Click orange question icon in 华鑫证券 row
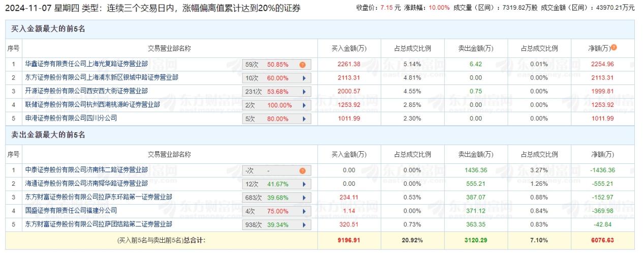This screenshot has height=255, width=644. pos(302,65)
